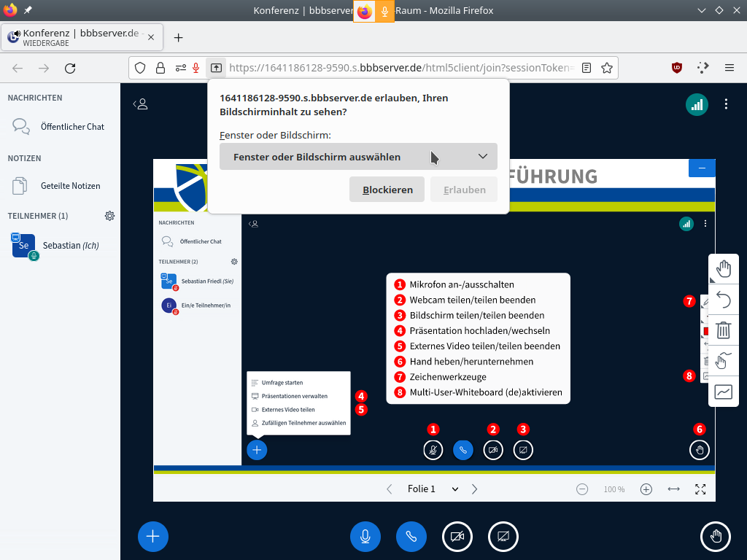Enable multi-user whiteboard mode
The width and height of the screenshot is (747, 560).
tap(724, 392)
